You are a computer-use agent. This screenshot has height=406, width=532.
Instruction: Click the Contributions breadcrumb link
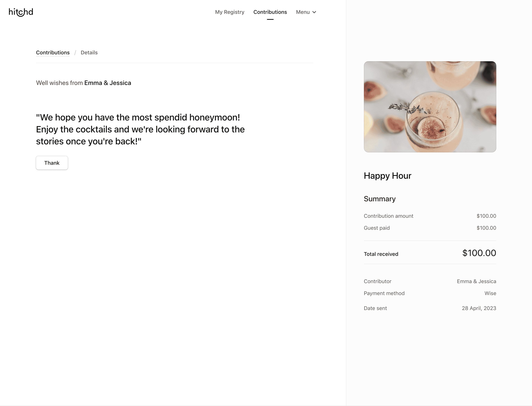pos(53,52)
